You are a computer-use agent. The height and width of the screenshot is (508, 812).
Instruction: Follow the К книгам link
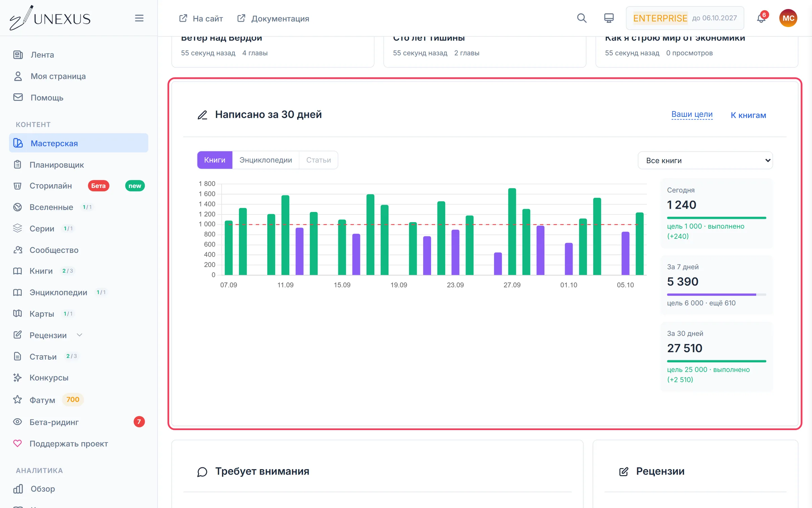click(748, 115)
